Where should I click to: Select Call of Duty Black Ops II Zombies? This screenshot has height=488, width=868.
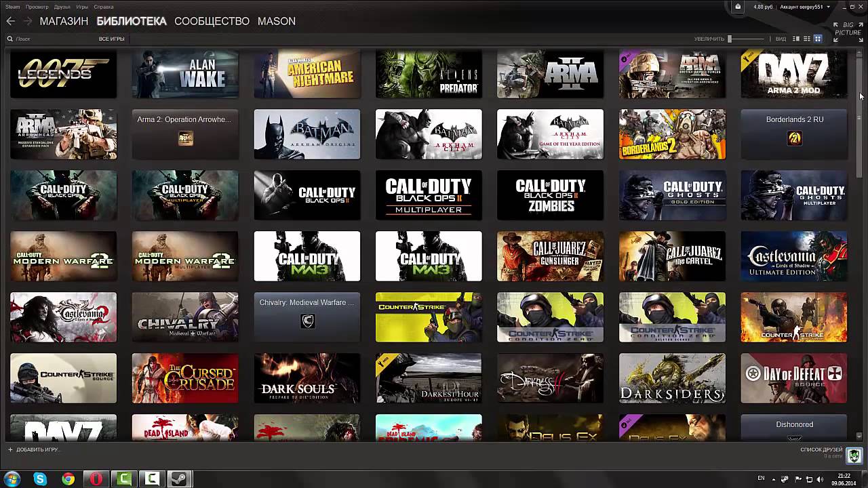click(550, 195)
